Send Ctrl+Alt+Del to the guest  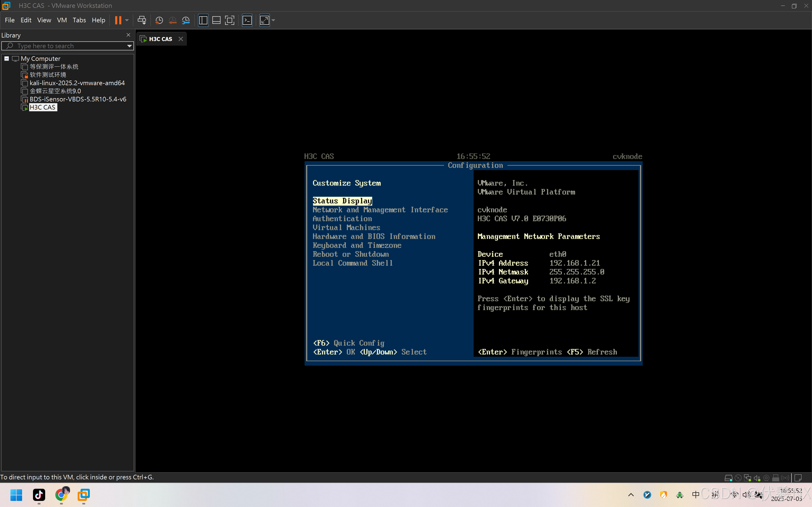(142, 20)
